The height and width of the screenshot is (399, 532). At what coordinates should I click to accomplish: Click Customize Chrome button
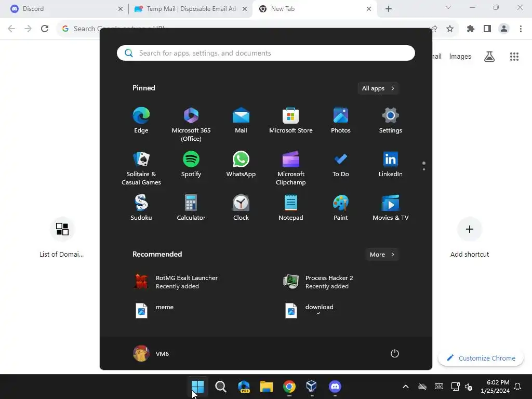(x=481, y=358)
